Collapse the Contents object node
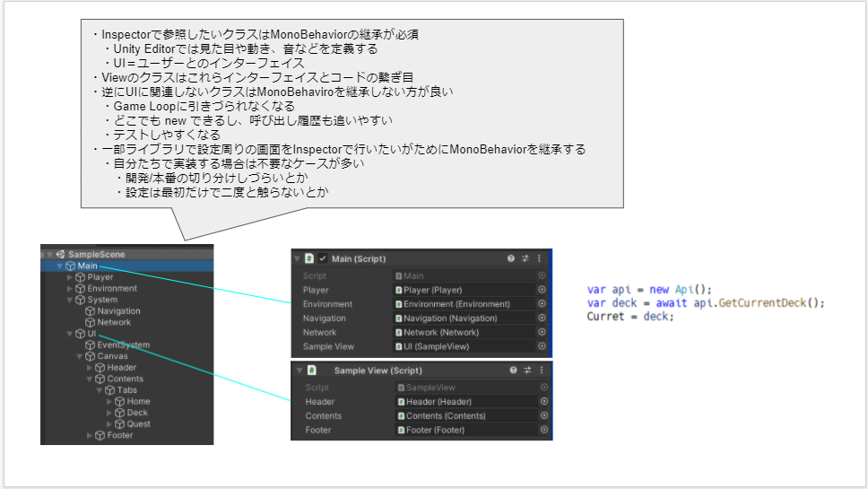 [90, 379]
